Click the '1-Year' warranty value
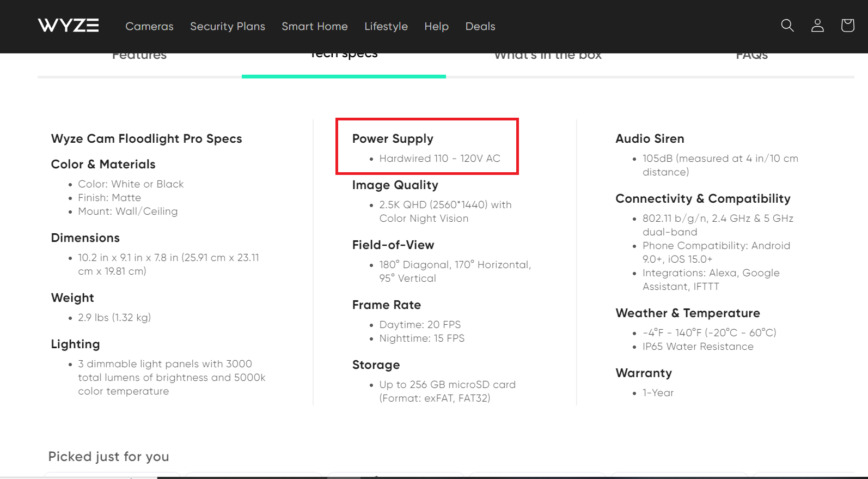The width and height of the screenshot is (868, 479). point(658,393)
